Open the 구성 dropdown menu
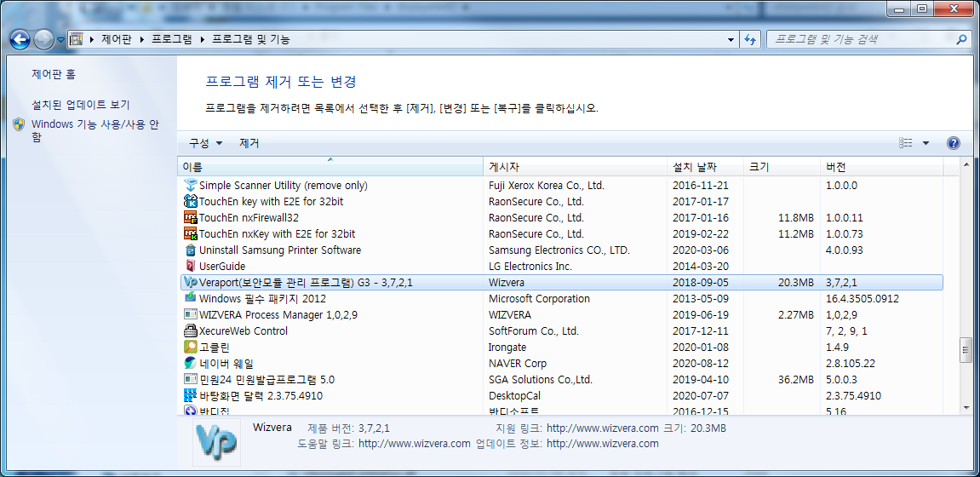The image size is (980, 477). click(x=206, y=143)
